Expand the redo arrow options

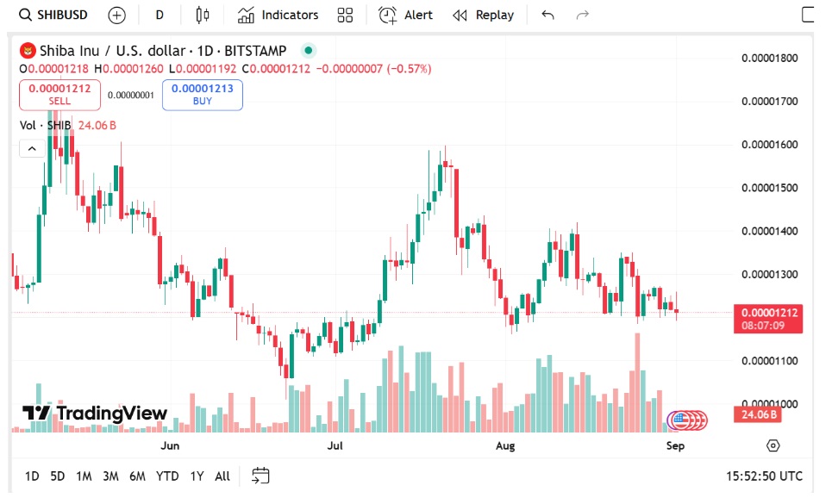tap(582, 15)
